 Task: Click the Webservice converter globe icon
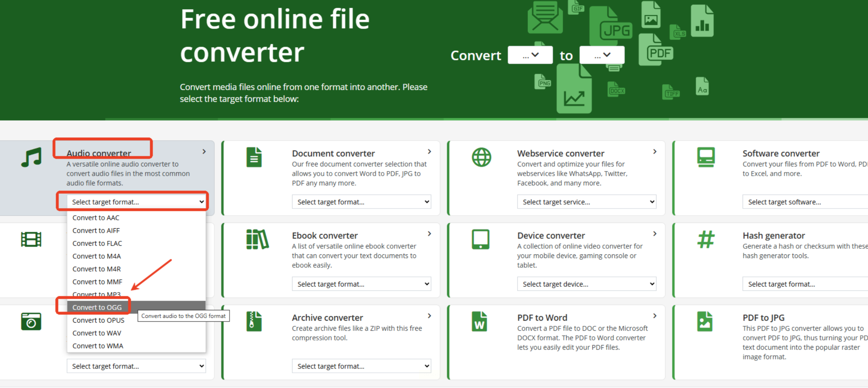point(481,157)
